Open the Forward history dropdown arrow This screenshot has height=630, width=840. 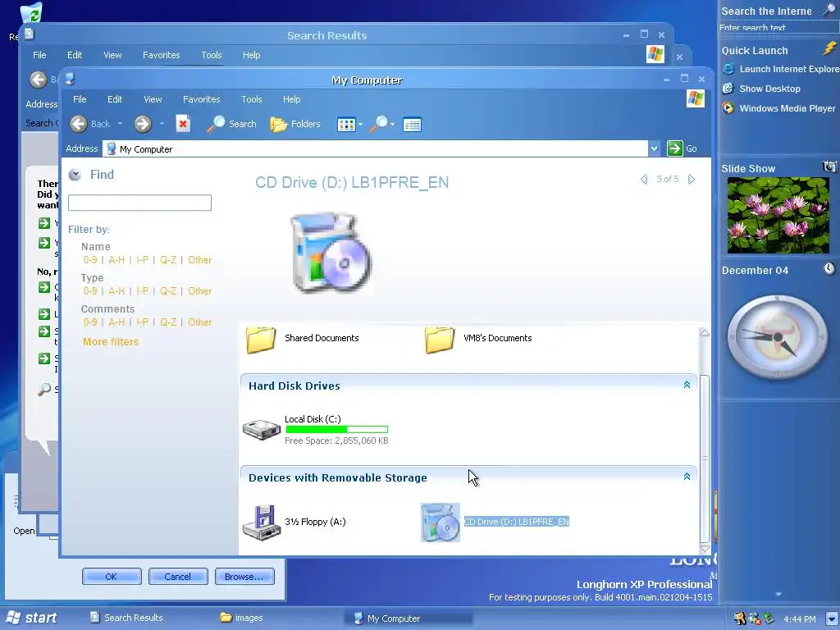pos(162,124)
